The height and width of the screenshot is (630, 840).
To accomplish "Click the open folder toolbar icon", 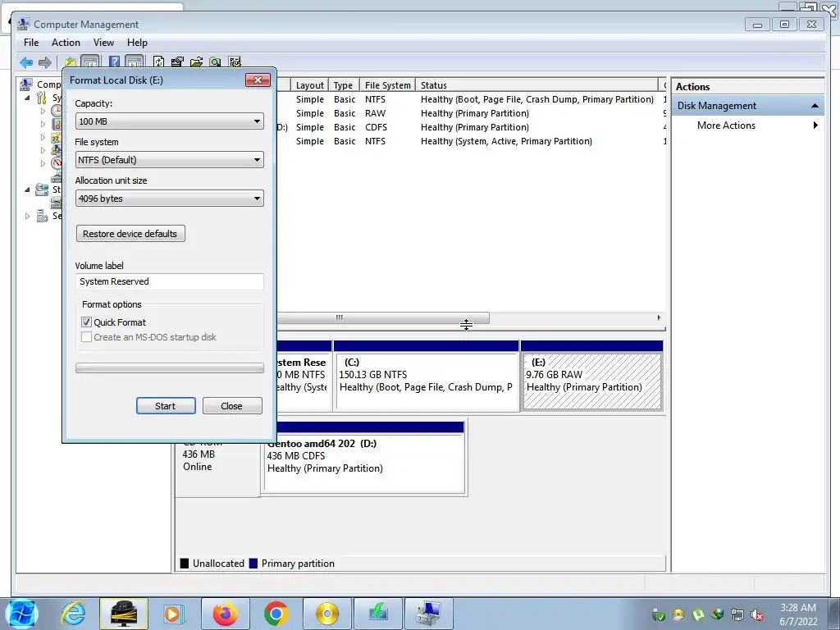I will (196, 62).
